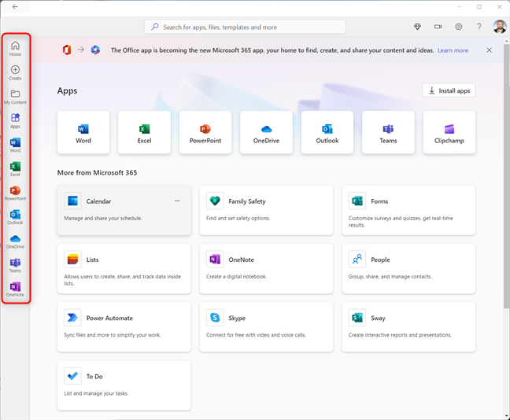510x420 pixels.
Task: Click the Install apps button
Action: pos(449,90)
